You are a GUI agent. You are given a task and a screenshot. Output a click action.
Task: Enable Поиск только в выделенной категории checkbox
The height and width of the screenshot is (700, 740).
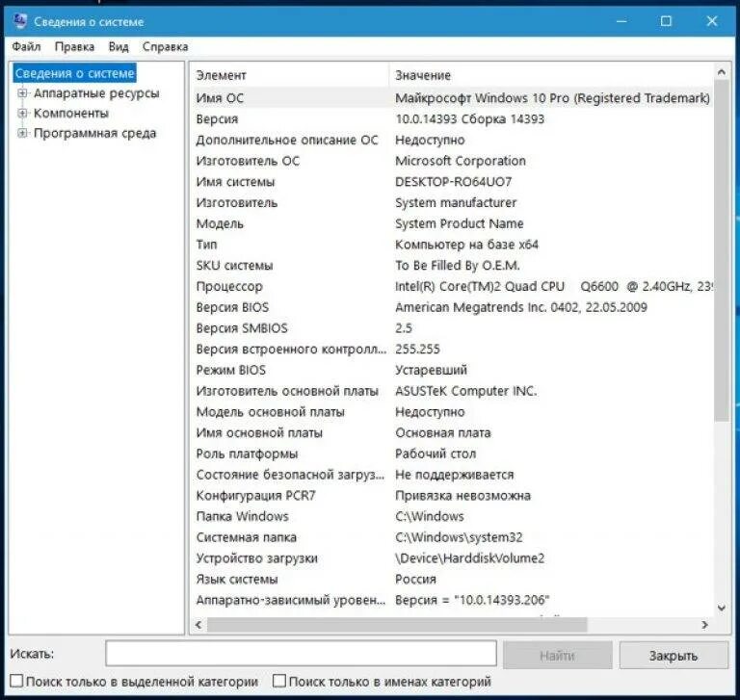[x=16, y=681]
